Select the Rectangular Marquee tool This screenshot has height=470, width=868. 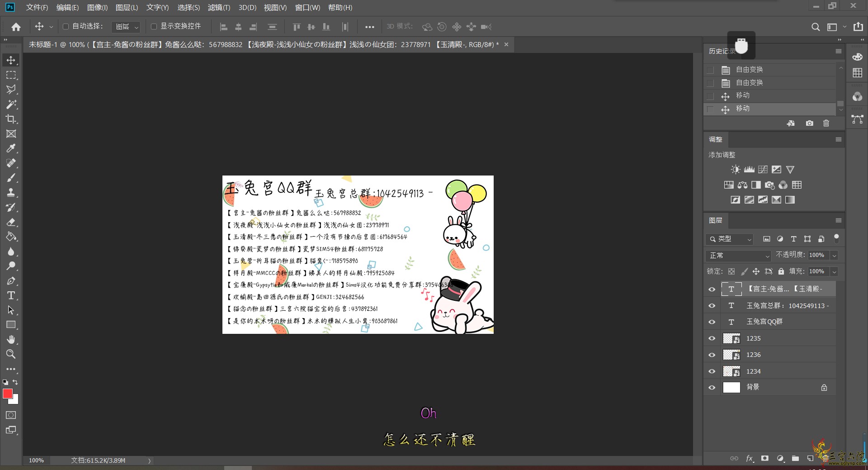pos(11,75)
